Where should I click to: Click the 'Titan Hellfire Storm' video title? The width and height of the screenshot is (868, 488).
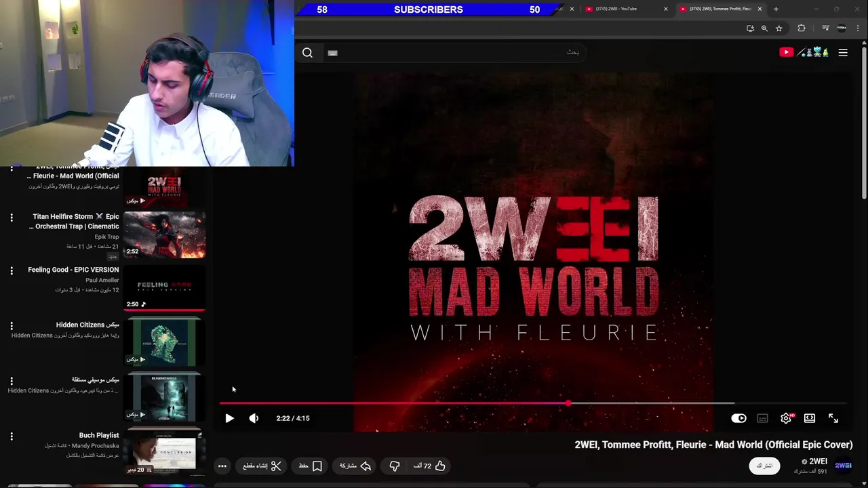(x=74, y=221)
